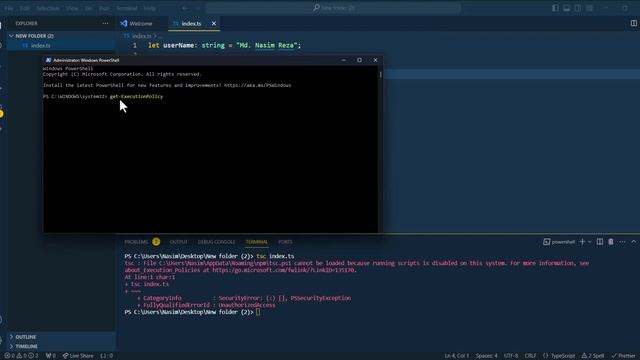
Task: Click index.ts in the breadcrumb
Action: [141, 36]
